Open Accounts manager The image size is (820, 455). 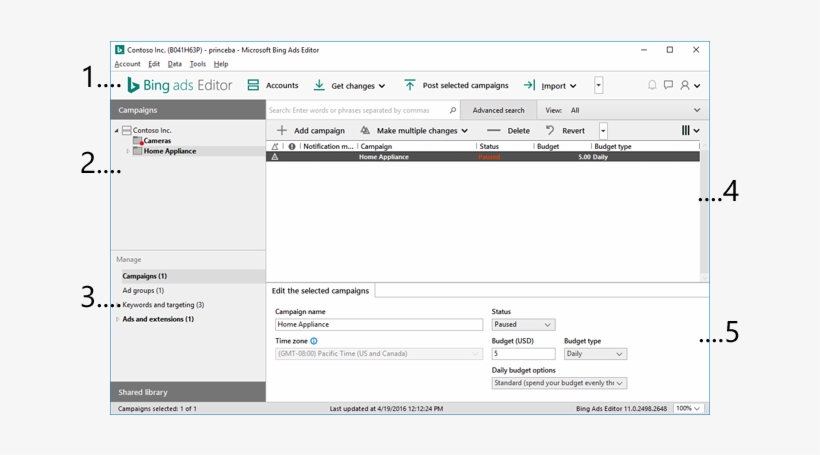click(272, 85)
